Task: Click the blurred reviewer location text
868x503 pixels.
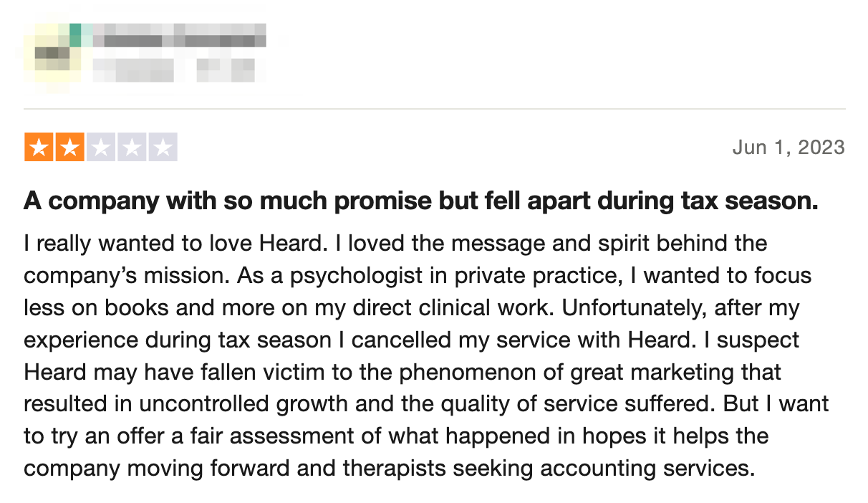Action: (x=225, y=70)
